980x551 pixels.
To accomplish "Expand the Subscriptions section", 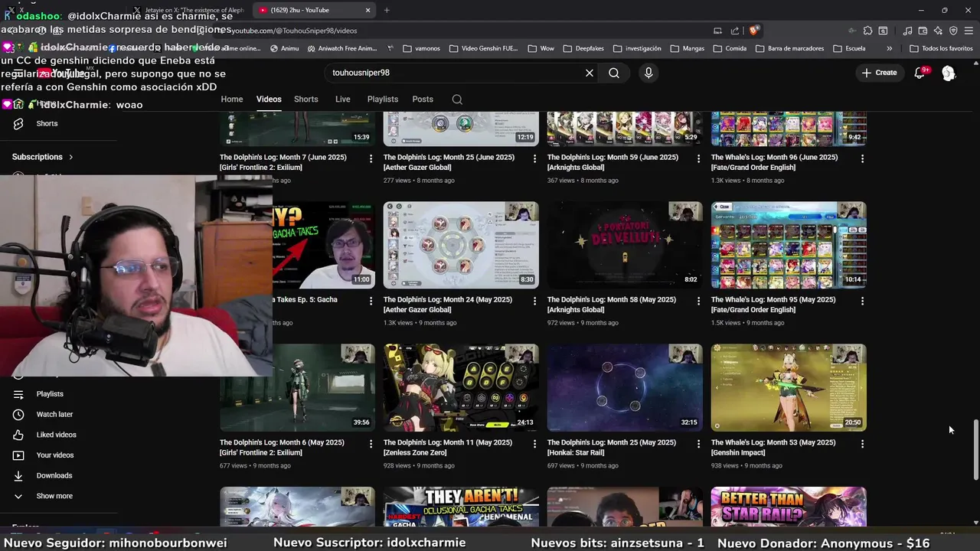I will [x=43, y=157].
